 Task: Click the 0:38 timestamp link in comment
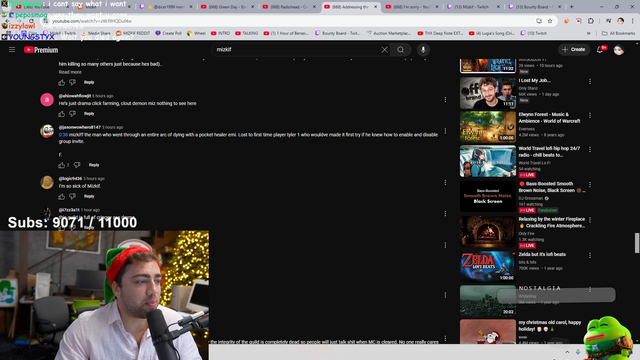[63, 135]
